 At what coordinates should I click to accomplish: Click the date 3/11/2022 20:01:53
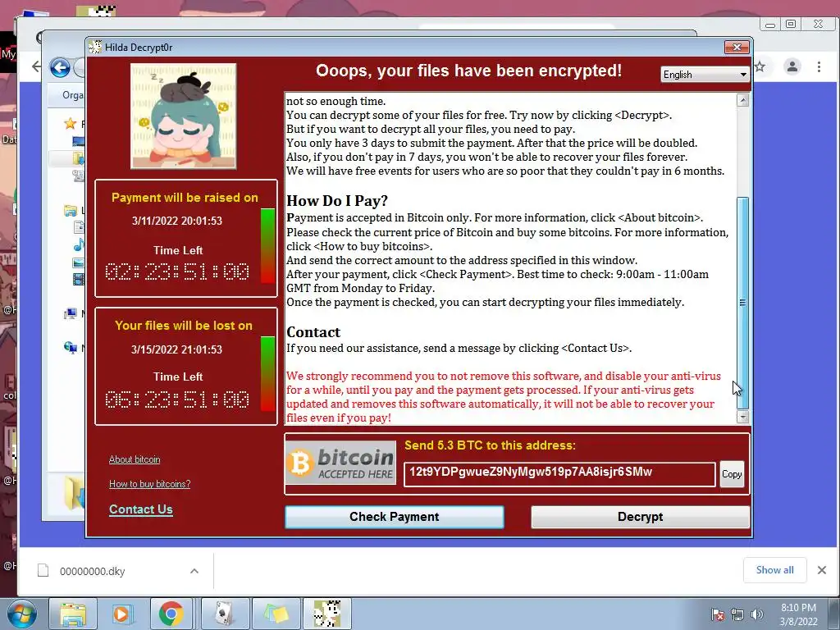(x=177, y=221)
